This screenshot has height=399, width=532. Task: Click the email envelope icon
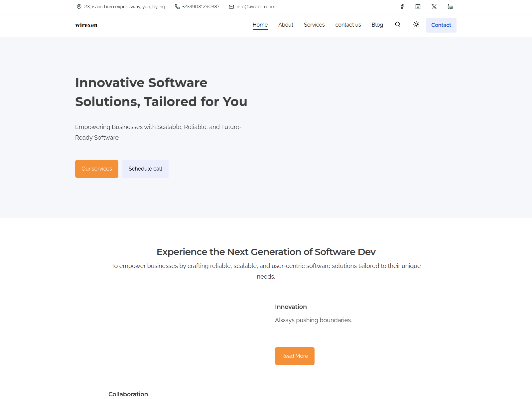(231, 7)
